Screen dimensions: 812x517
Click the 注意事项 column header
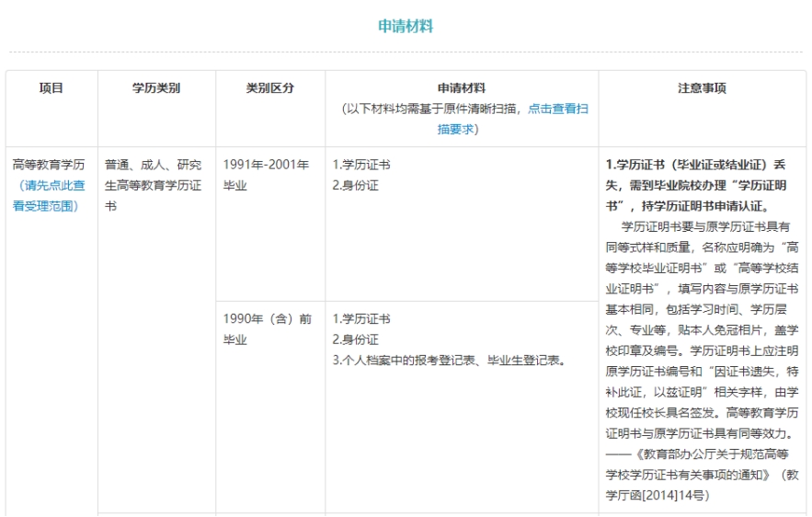702,89
